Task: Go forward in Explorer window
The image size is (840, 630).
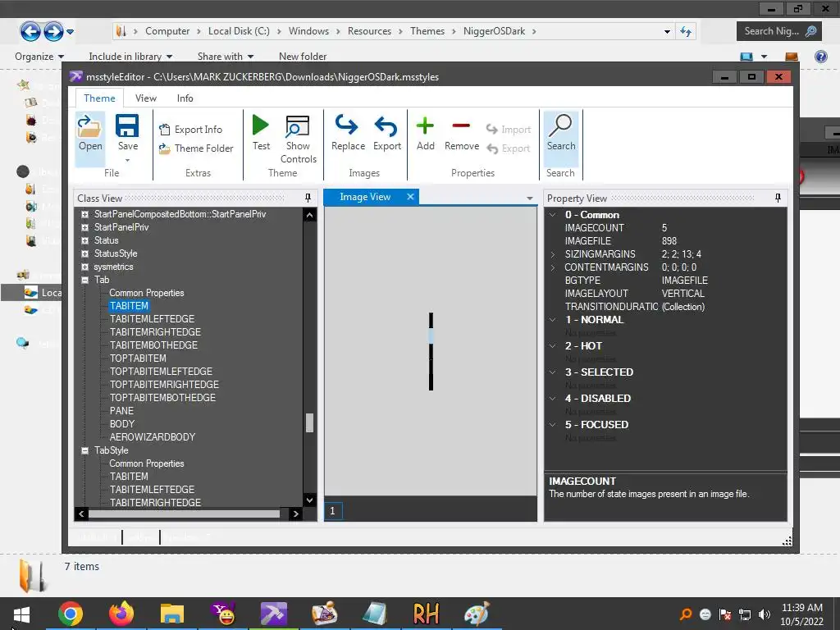Action: pyautogui.click(x=53, y=31)
